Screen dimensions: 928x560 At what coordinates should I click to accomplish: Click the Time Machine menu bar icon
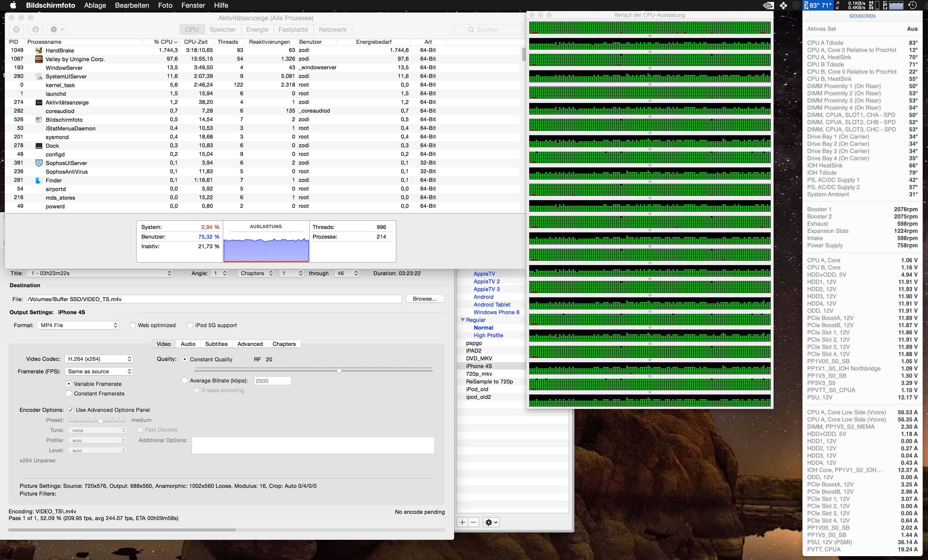912,5
